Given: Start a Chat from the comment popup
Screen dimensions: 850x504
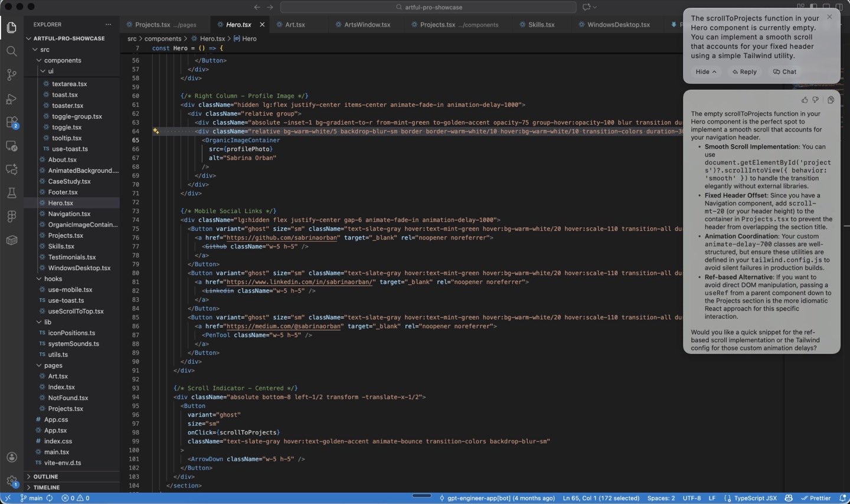Looking at the screenshot, I should tap(785, 71).
